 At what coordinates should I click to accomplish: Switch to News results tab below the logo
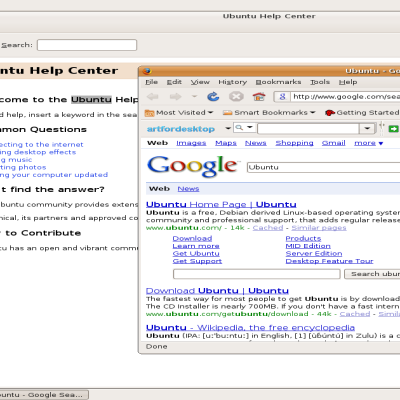(x=188, y=189)
